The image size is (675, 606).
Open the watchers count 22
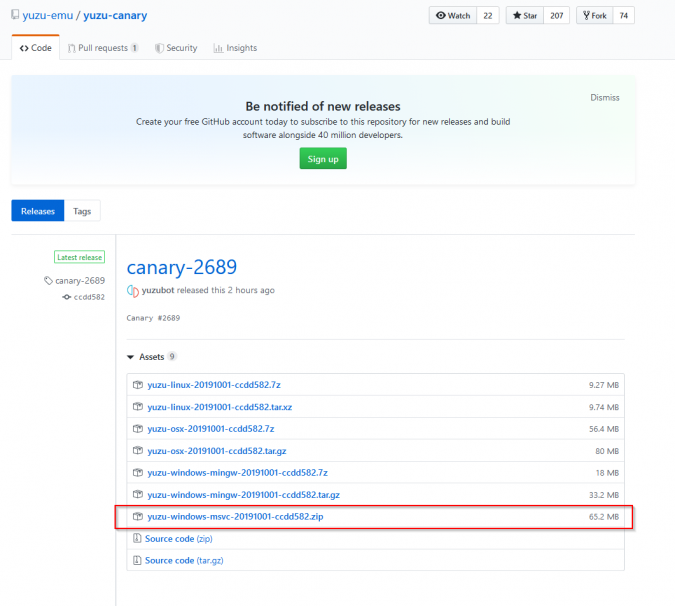click(488, 15)
